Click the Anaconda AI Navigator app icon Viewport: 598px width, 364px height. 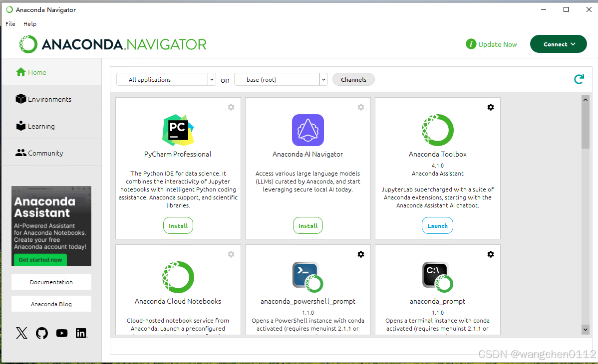(x=308, y=130)
